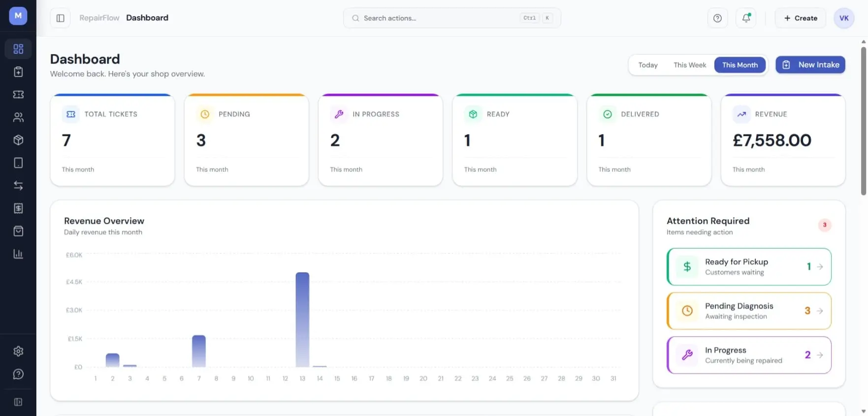Screen dimensions: 868x416
Task: Click the New Intake button
Action: (810, 65)
